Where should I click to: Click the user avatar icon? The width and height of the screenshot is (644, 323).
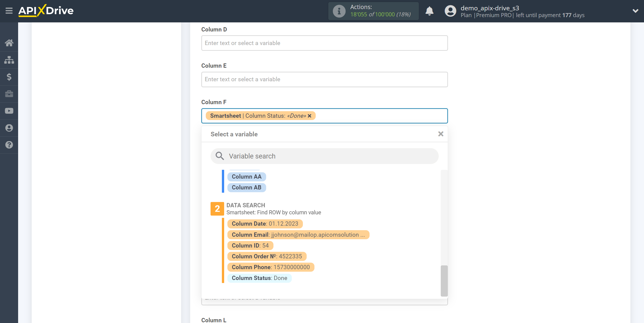click(450, 11)
